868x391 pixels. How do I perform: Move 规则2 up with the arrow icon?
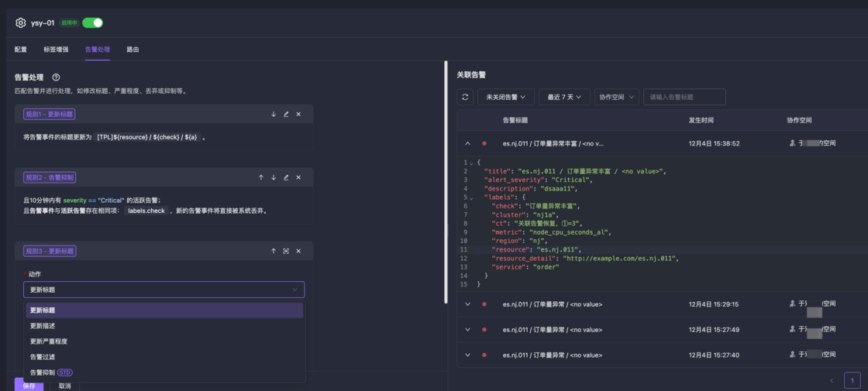tap(261, 177)
